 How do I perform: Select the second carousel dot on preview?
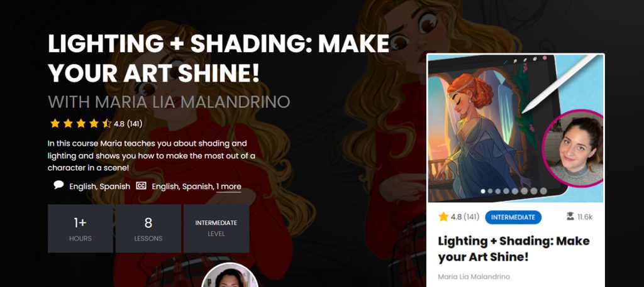490,191
